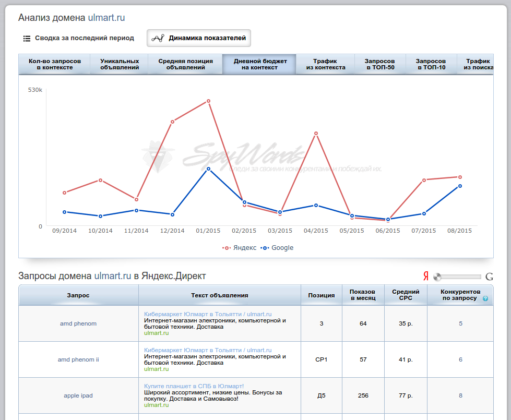The height and width of the screenshot is (420, 511).
Task: Show the Трафик из контекста tab
Action: click(325, 65)
